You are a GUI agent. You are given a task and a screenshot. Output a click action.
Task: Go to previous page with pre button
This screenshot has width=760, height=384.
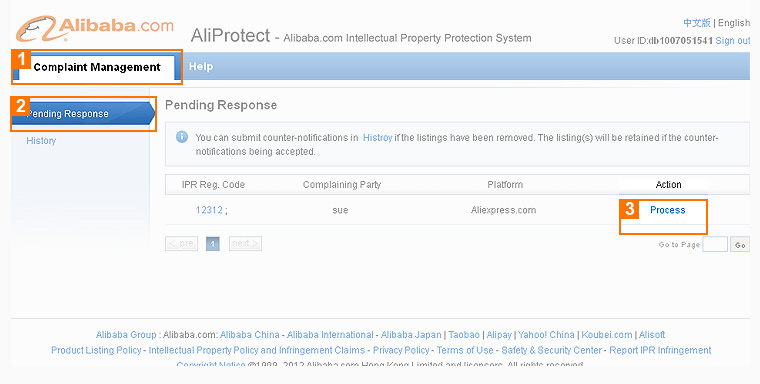click(181, 243)
